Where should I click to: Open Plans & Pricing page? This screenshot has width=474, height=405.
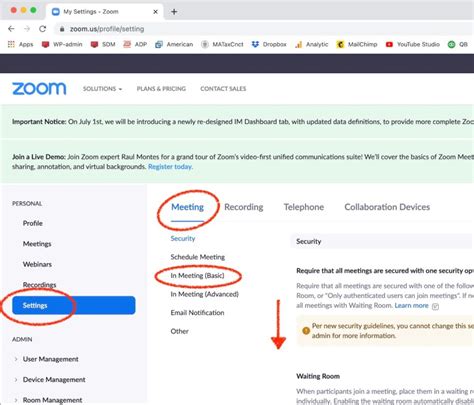161,89
